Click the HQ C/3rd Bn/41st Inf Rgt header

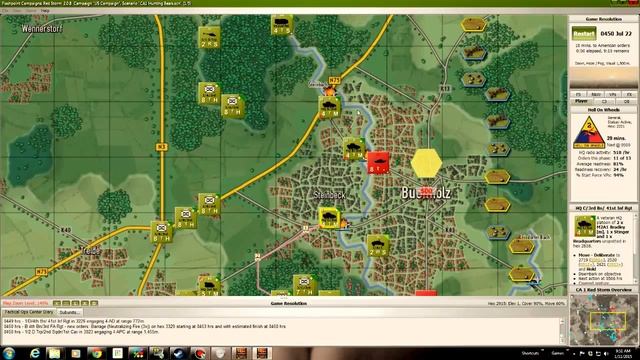[603, 208]
